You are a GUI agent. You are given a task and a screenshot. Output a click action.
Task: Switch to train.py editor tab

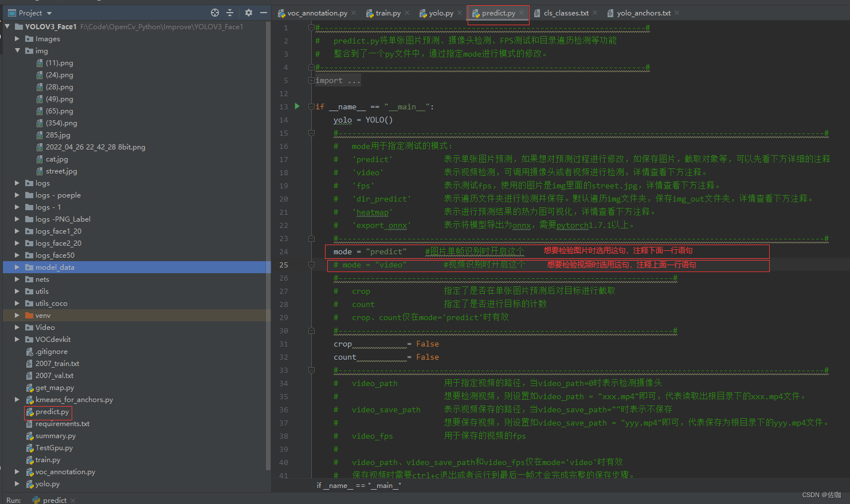pyautogui.click(x=388, y=13)
